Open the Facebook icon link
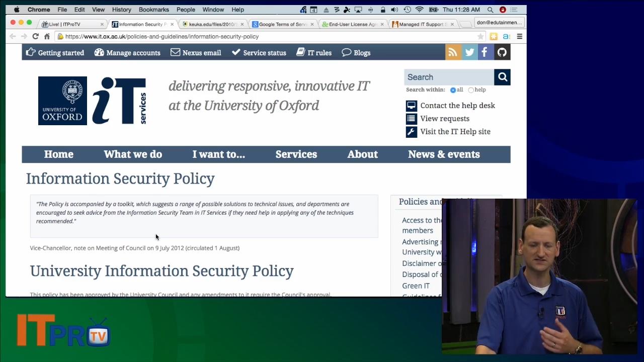 [x=486, y=52]
